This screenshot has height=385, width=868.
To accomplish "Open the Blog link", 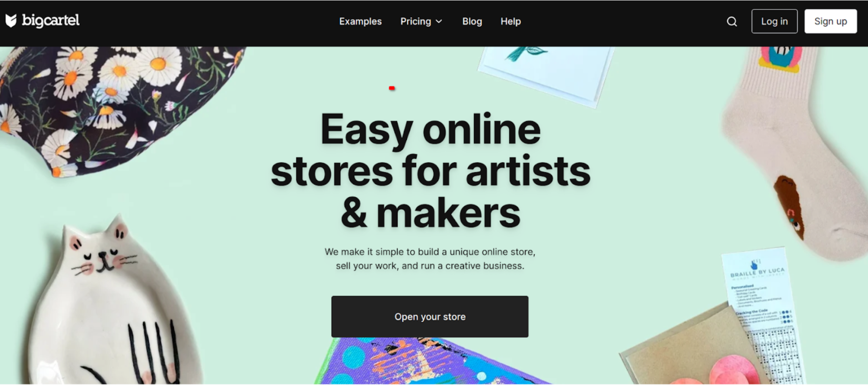I will point(472,22).
